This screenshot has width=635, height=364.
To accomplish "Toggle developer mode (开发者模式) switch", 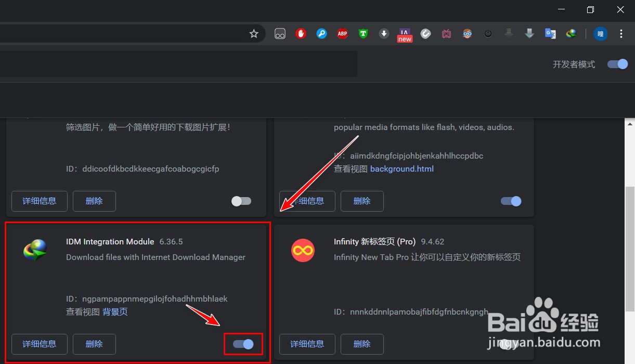I will [x=618, y=64].
